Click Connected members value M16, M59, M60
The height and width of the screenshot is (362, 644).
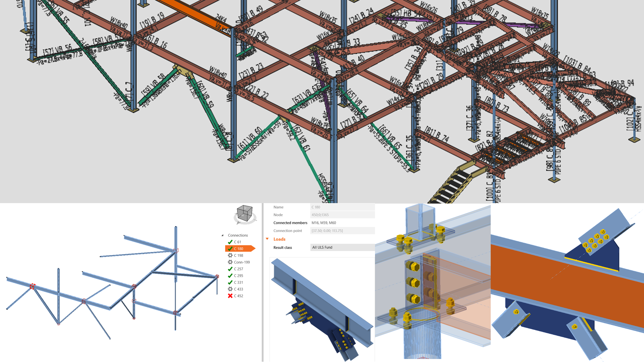pos(324,223)
